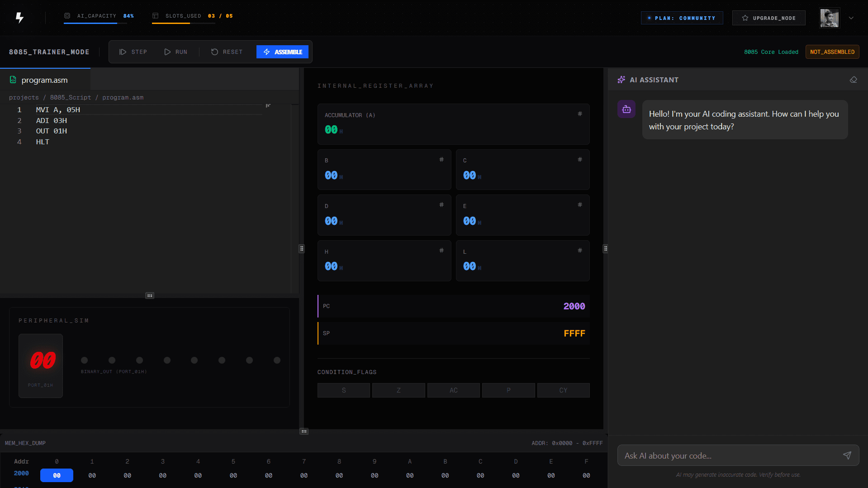Switch to the program.asm tab

[45, 80]
